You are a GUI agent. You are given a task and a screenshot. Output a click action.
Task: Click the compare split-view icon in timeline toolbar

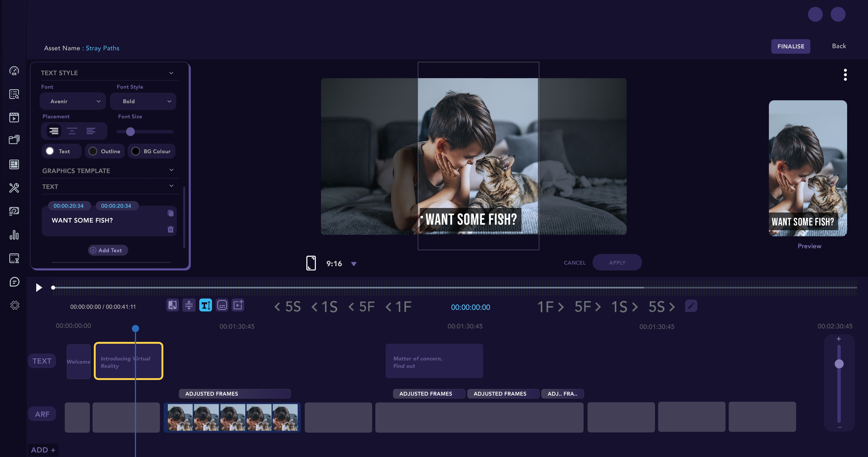(x=172, y=305)
